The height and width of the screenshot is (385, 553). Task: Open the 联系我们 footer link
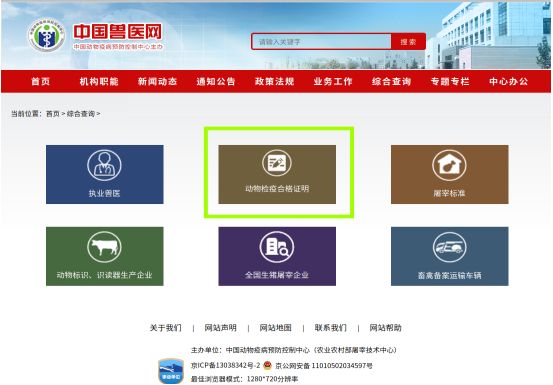click(x=330, y=328)
